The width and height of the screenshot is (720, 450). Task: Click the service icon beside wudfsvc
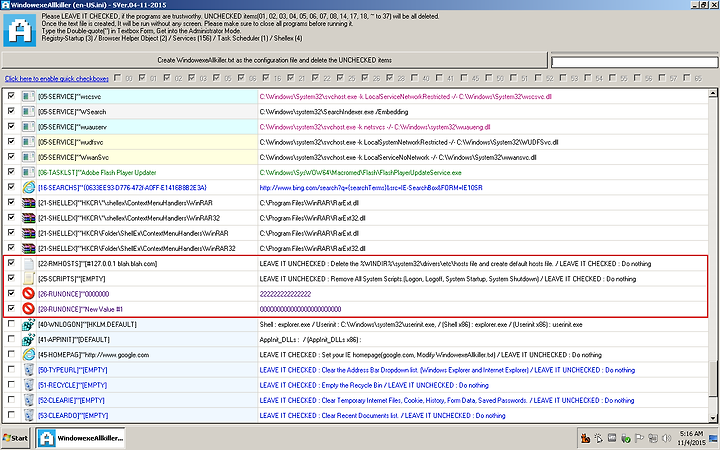pos(28,142)
